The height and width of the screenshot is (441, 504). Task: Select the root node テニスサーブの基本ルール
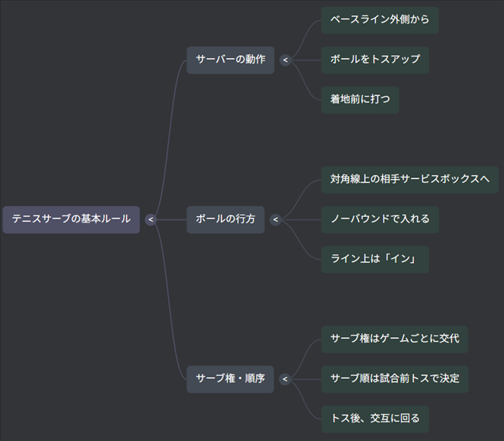[x=71, y=219]
